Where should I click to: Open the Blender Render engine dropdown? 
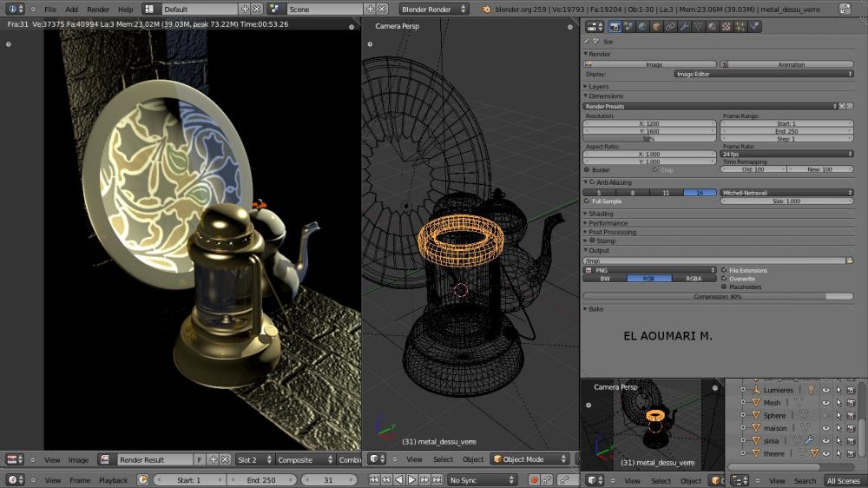(434, 9)
